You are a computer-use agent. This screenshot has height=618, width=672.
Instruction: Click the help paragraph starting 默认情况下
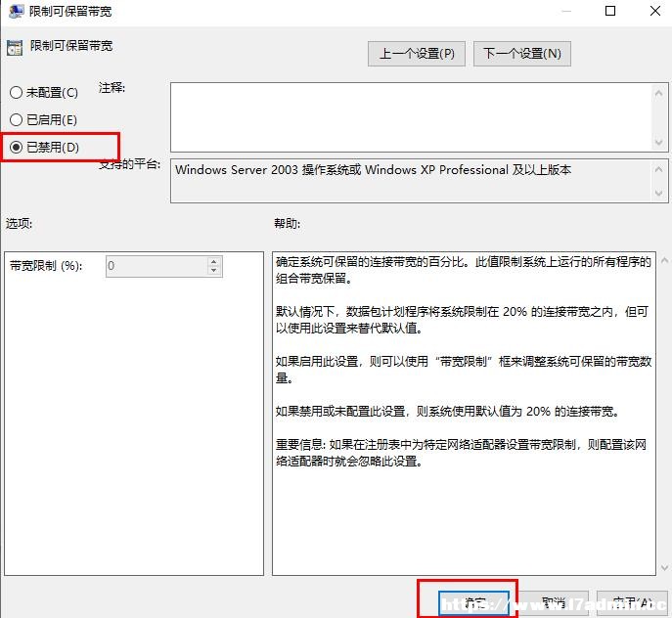click(x=462, y=320)
